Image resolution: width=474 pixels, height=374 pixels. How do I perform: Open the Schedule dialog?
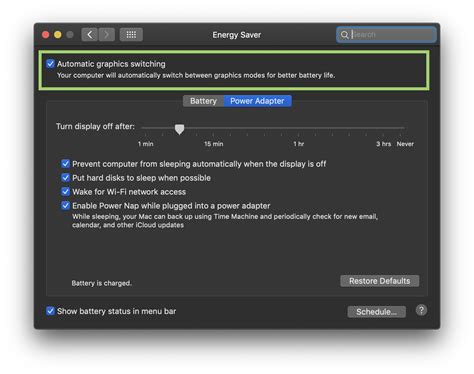click(x=376, y=312)
